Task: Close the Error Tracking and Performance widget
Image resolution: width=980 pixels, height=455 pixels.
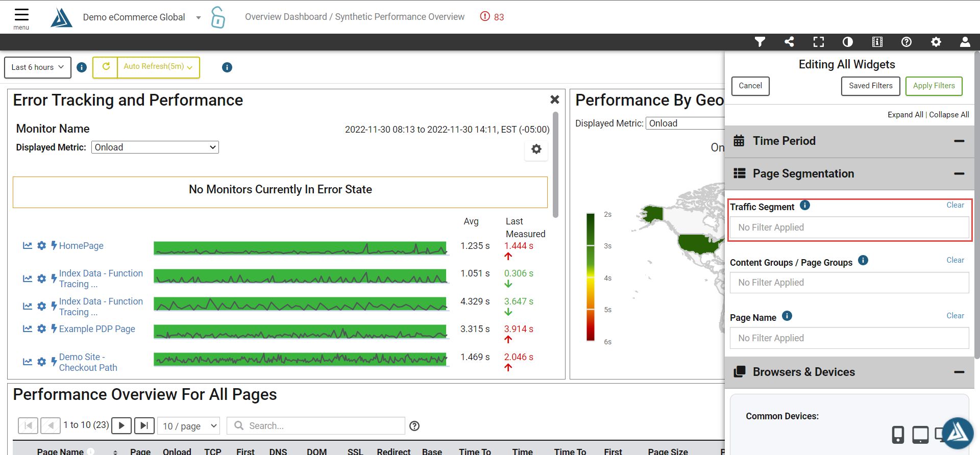Action: [555, 99]
